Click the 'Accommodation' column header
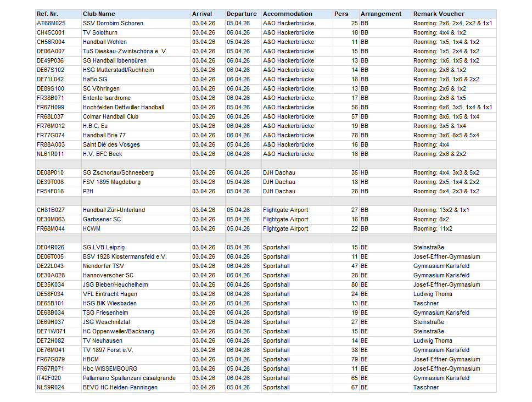 pos(288,14)
